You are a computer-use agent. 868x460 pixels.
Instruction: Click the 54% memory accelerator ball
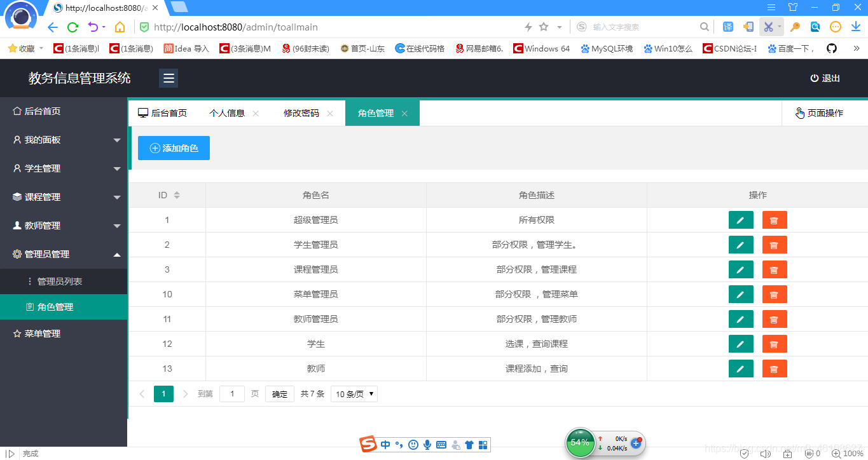click(x=580, y=442)
